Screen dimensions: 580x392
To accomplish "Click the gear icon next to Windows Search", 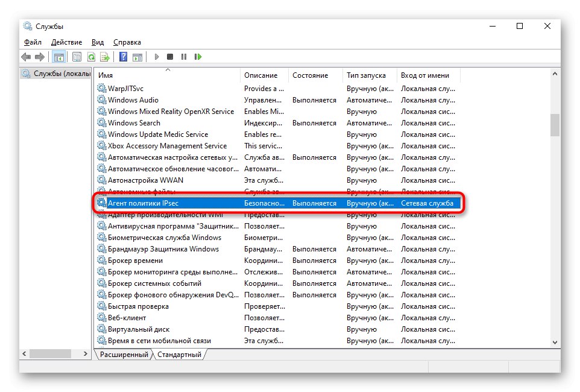I will pyautogui.click(x=102, y=122).
